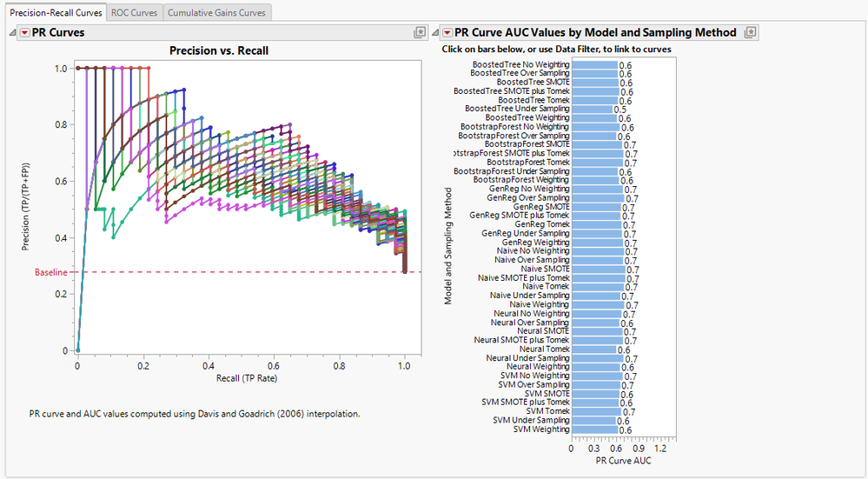Click the Recall (TP Rate) axis label
Image resolution: width=868 pixels, height=479 pixels.
coord(247,379)
